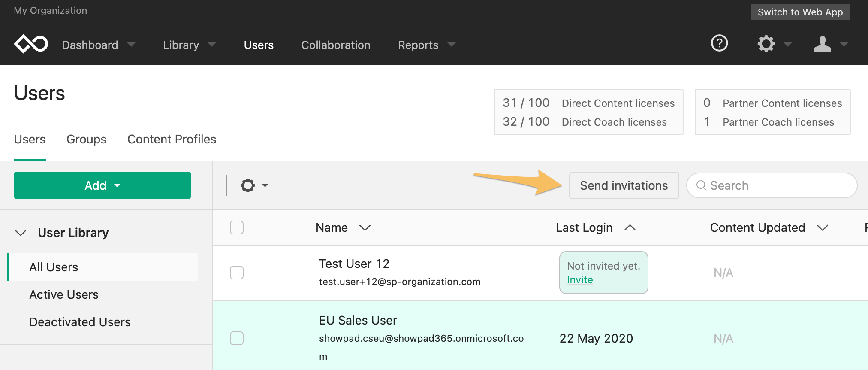868x370 pixels.
Task: Sort by Content Updated column chevron
Action: point(823,227)
